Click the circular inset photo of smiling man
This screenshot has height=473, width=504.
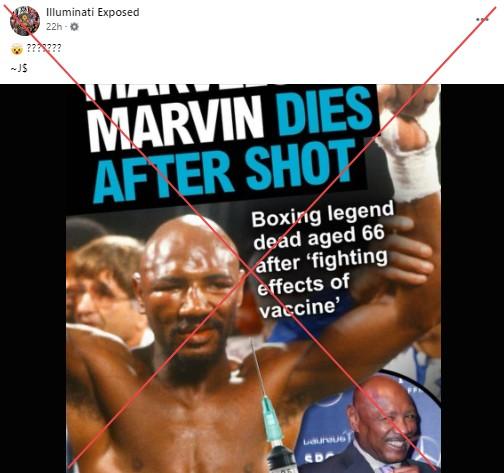[368, 422]
